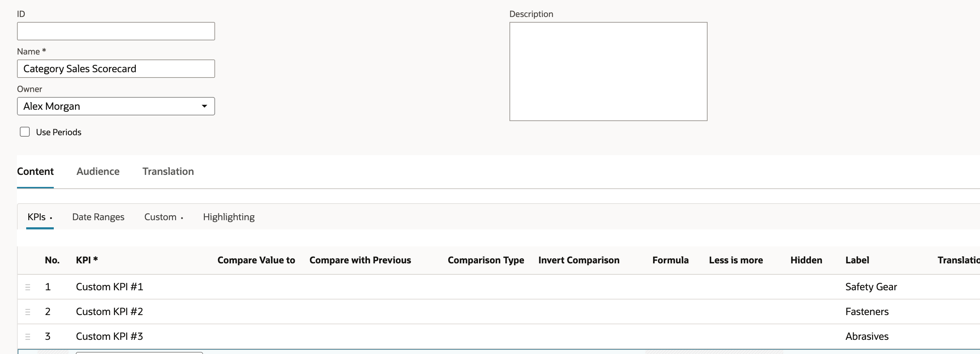Click the Invert Comparison column header
The image size is (980, 354).
579,260
